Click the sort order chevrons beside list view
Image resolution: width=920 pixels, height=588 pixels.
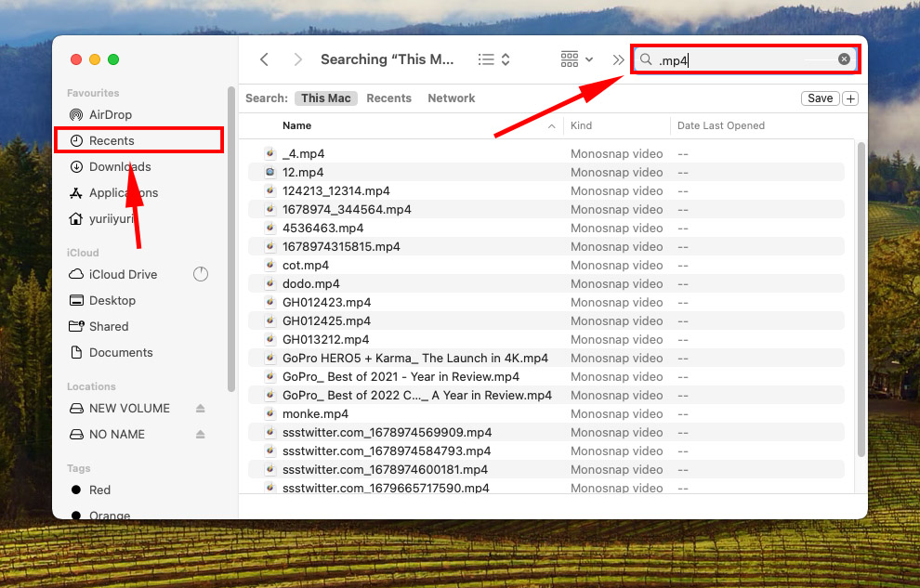click(506, 59)
